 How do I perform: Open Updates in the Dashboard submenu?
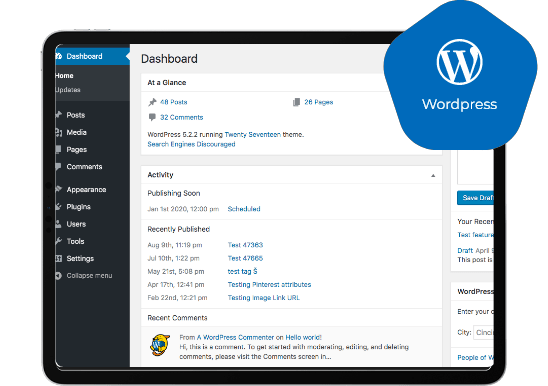(x=68, y=90)
